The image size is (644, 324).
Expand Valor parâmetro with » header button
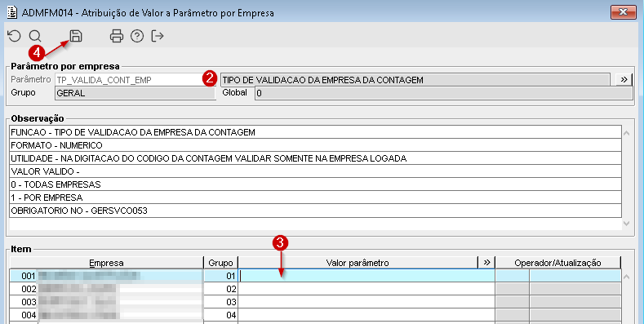(486, 263)
